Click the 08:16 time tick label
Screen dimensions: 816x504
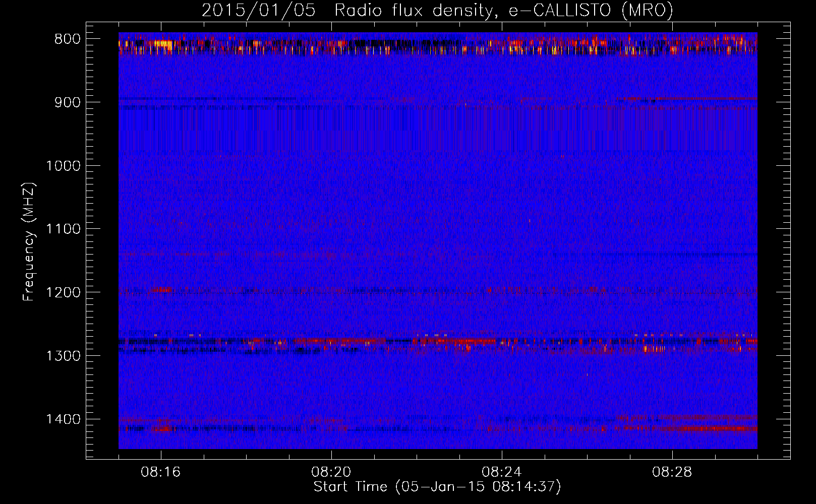point(161,472)
